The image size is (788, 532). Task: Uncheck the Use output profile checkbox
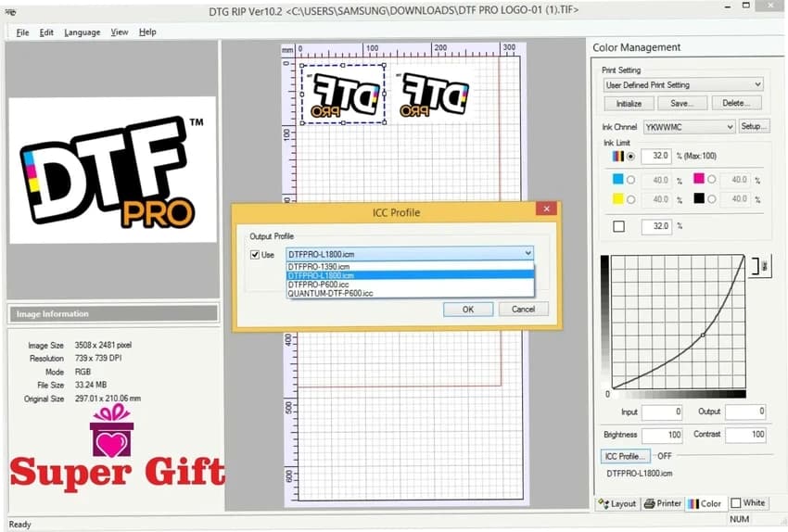click(x=255, y=255)
